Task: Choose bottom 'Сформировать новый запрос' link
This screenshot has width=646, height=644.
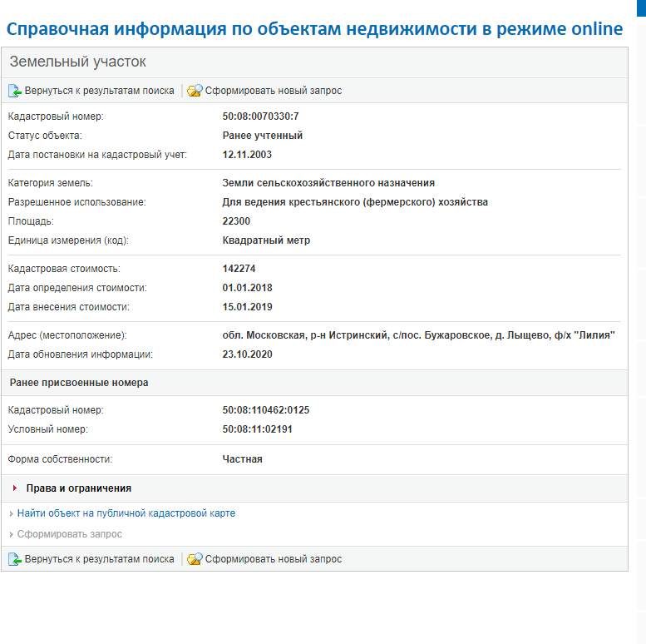Action: (x=274, y=559)
